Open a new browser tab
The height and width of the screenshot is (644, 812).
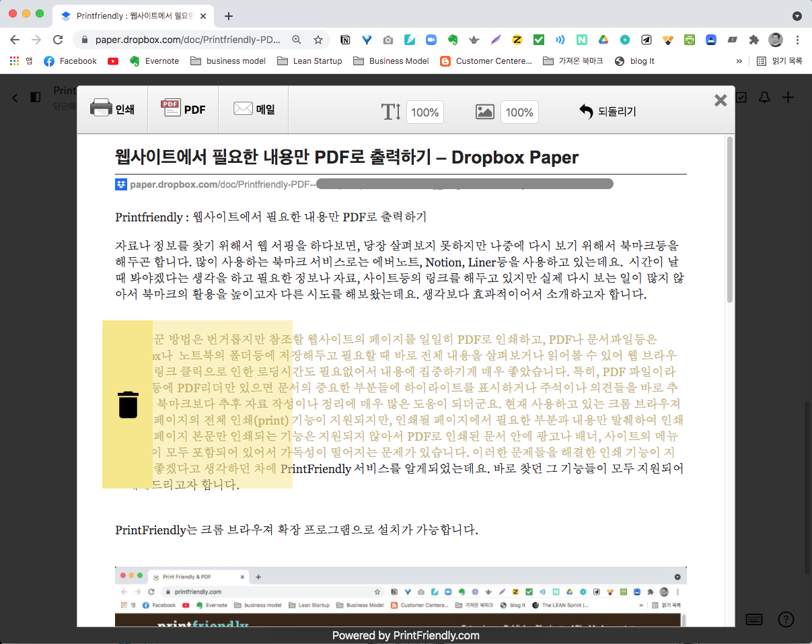(229, 15)
